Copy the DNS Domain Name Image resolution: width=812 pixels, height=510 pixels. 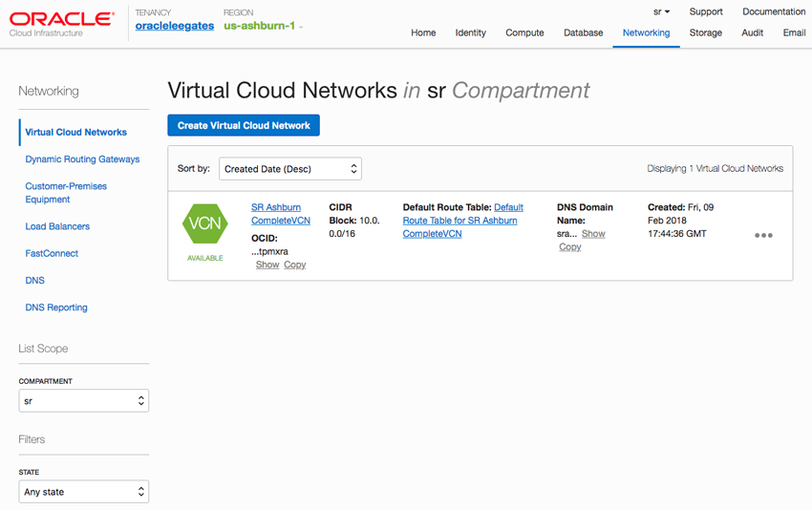(569, 247)
